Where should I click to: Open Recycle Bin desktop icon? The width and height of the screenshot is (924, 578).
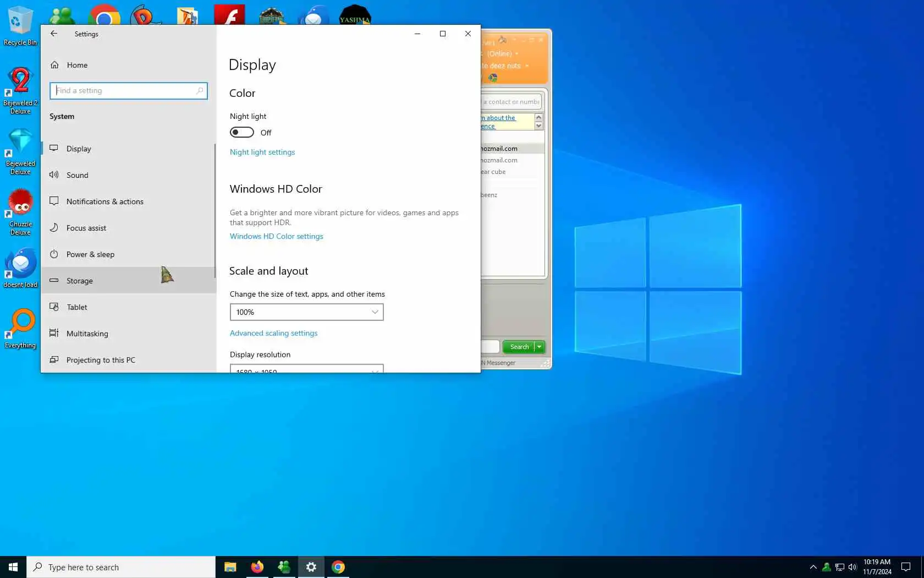coord(20,26)
